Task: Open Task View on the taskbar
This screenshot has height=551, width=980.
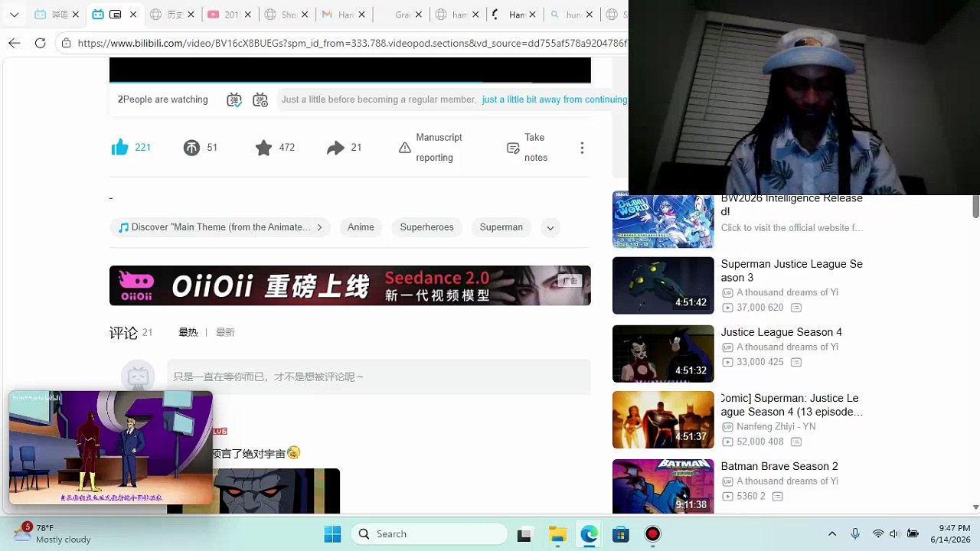Action: pos(524,534)
